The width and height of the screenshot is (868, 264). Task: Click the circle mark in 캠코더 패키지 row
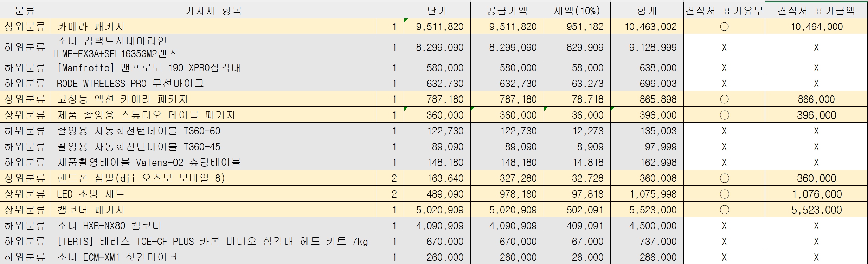tap(724, 210)
